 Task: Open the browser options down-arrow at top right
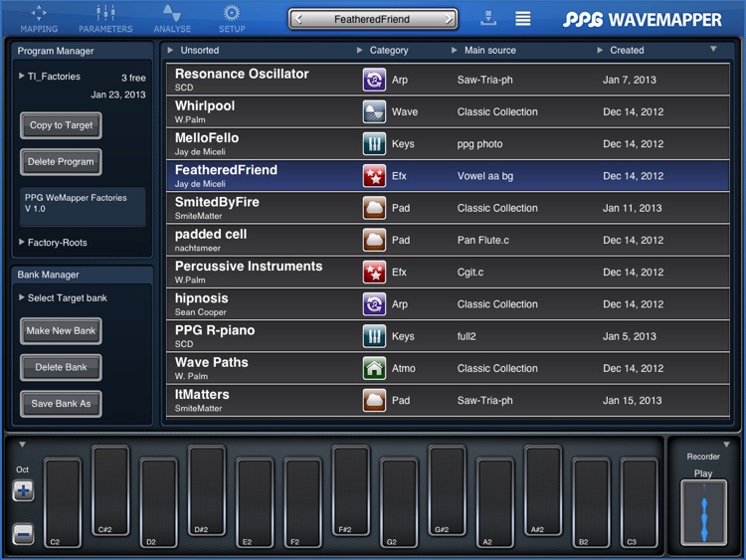tap(713, 49)
